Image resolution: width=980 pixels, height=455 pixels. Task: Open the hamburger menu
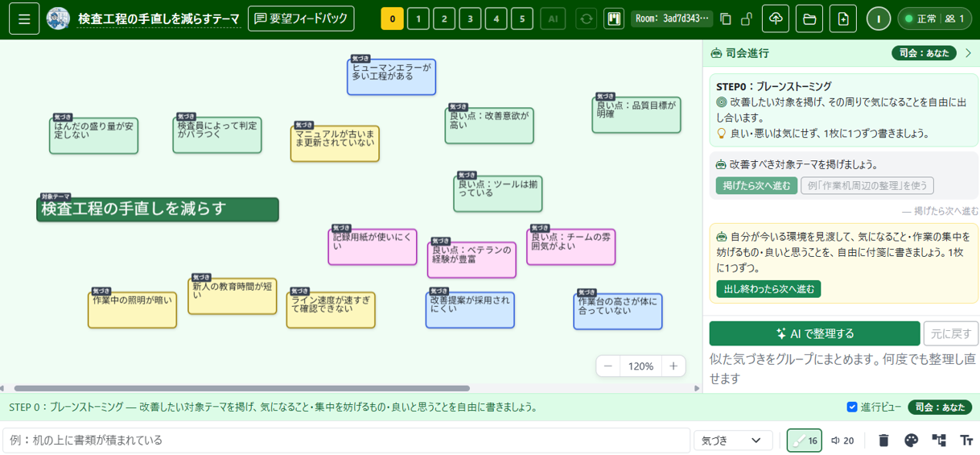[x=24, y=19]
